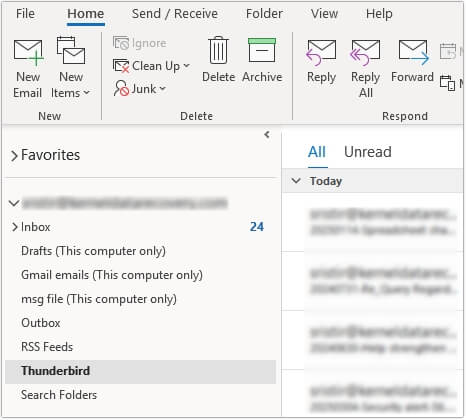Screen dimensions: 466x420
Task: Collapse the blurred account folder tree
Action: [14, 203]
